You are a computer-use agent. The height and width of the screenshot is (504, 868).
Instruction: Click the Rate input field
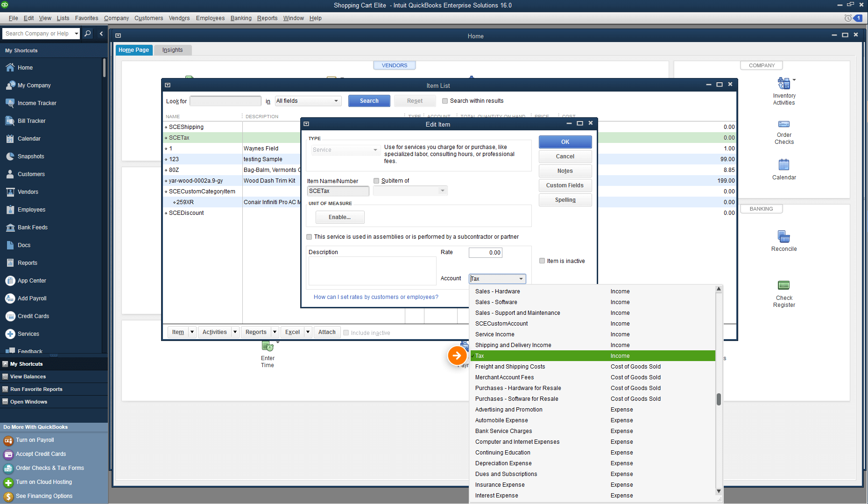click(486, 253)
